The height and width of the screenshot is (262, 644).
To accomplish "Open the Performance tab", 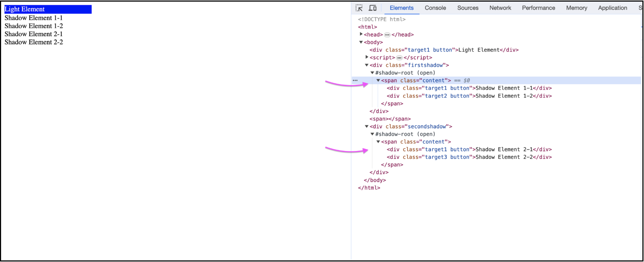I will coord(538,8).
